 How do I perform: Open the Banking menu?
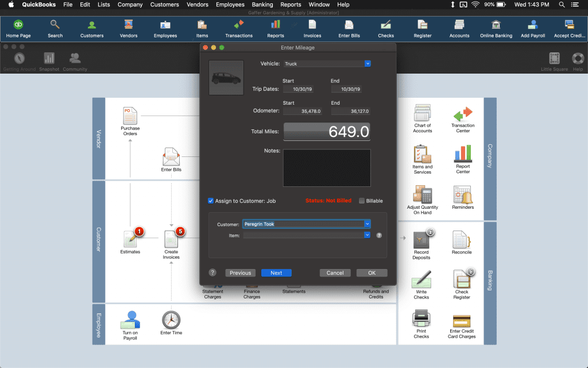(x=262, y=5)
